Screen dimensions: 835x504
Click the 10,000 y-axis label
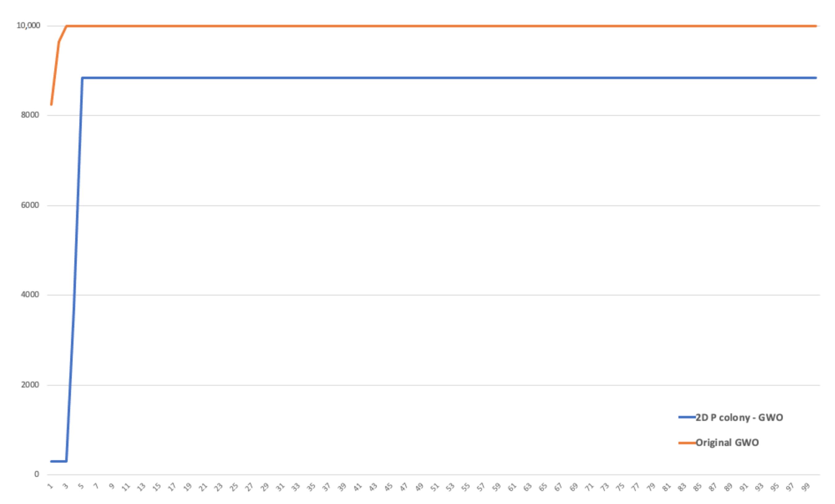pos(28,25)
